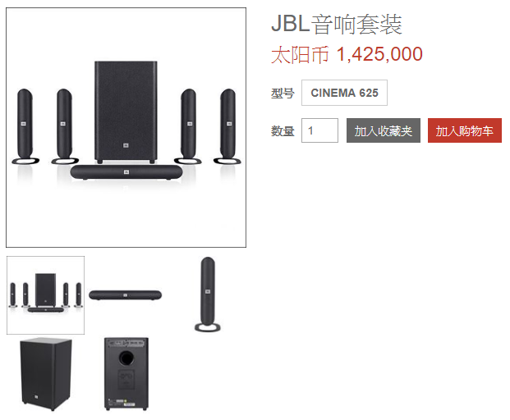This screenshot has height=420, width=510.
Task: Open the main JBL speaker set image
Action: click(x=126, y=128)
